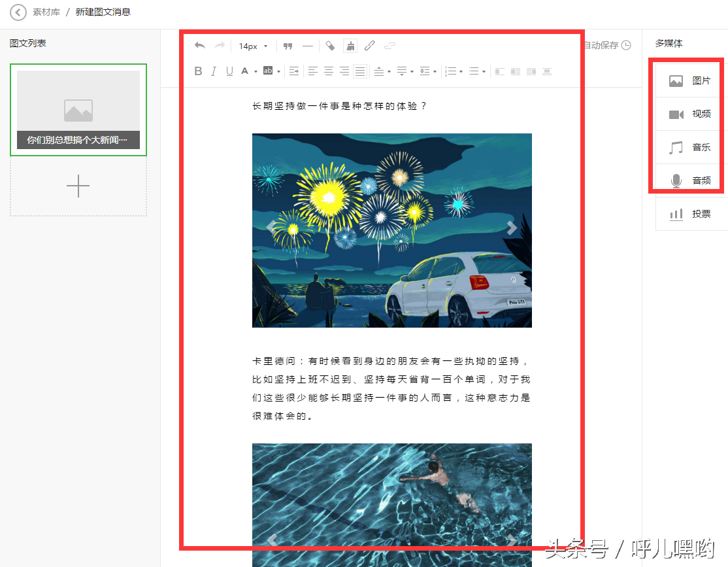This screenshot has height=567, width=728.
Task: Insert a bulleted list
Action: [x=474, y=71]
